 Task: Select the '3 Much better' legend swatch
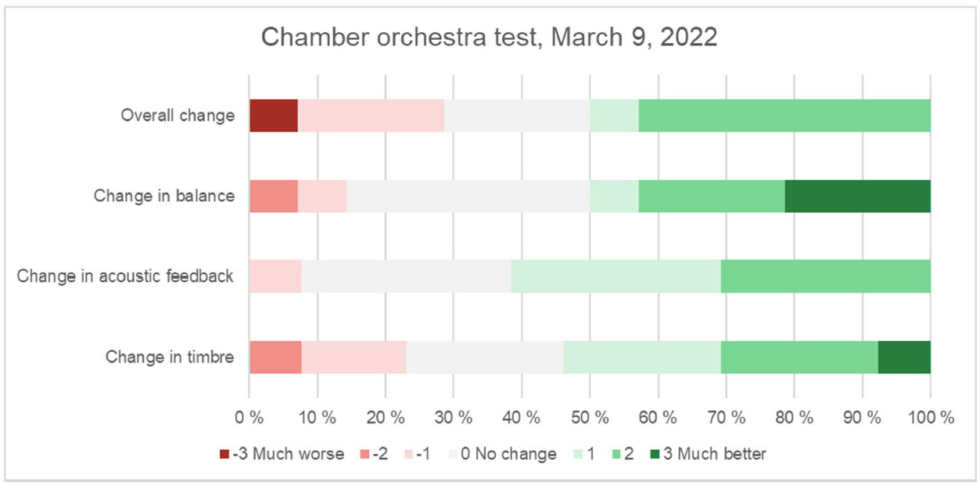coord(655,455)
